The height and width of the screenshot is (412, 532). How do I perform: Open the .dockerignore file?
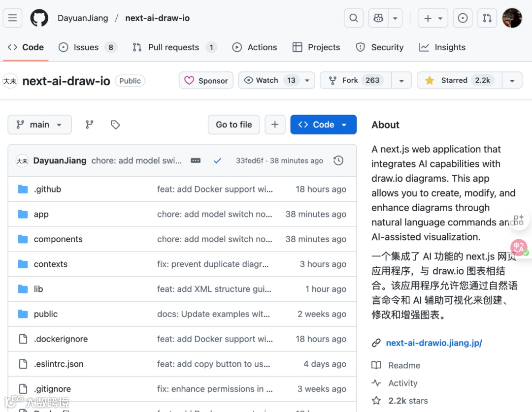point(61,339)
